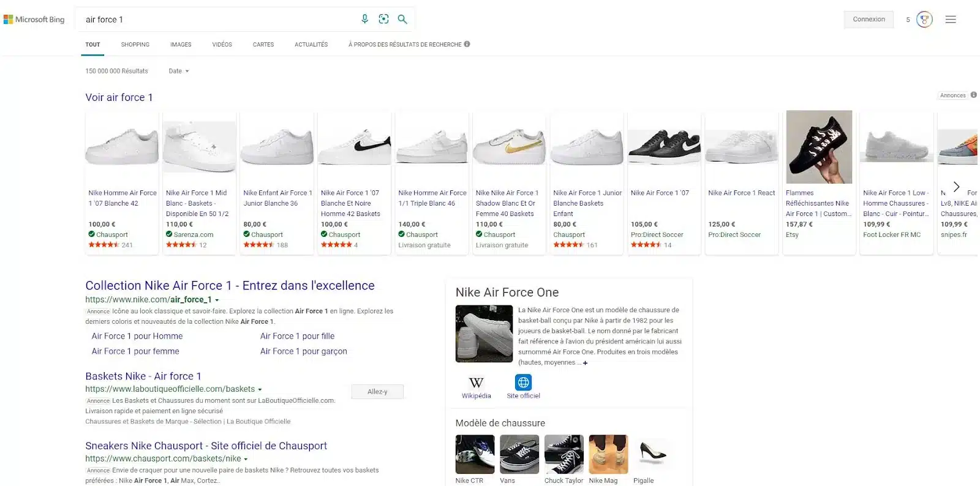Viewport: 980px width, 486px height.
Task: Open Nike Air Force 1 React product
Action: click(x=742, y=182)
